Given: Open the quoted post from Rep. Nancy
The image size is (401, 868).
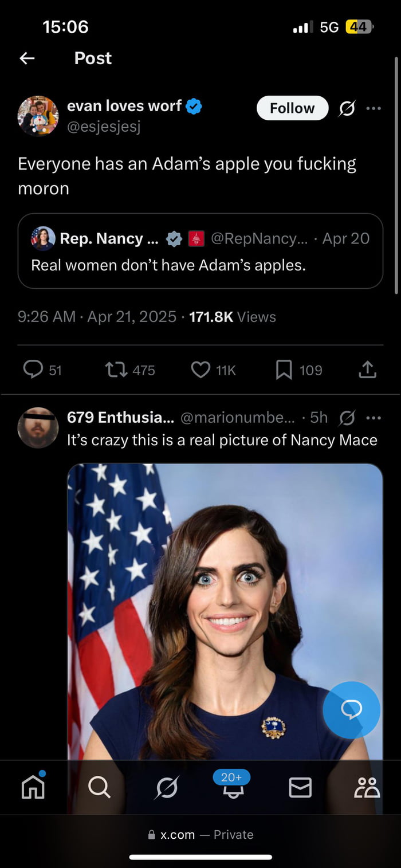Looking at the screenshot, I should coord(200,251).
